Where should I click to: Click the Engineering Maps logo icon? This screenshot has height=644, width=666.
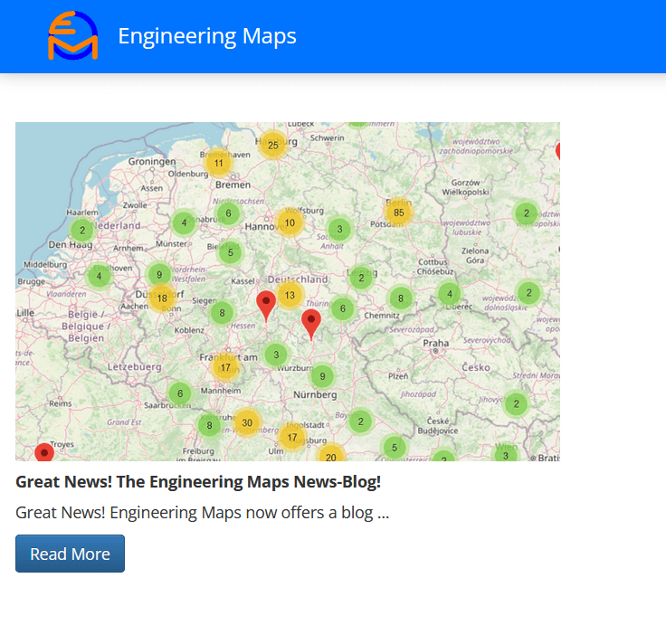pyautogui.click(x=72, y=36)
